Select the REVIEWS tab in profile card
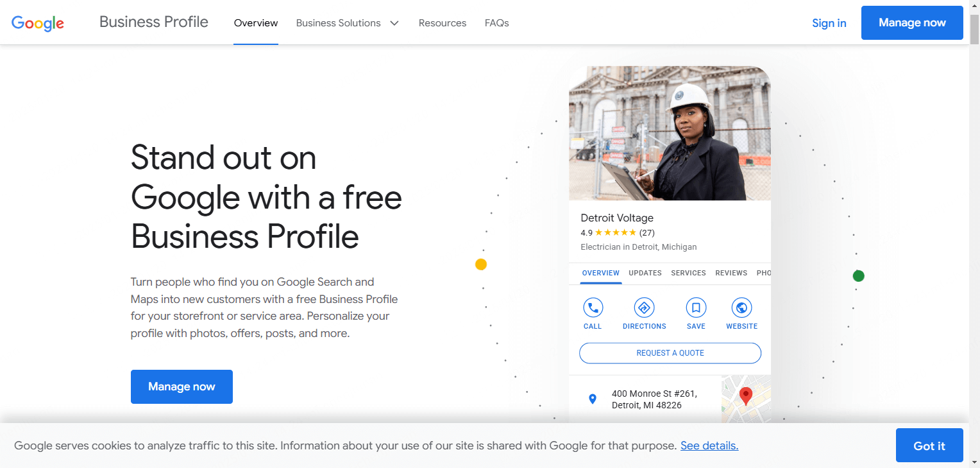Image resolution: width=980 pixels, height=468 pixels. coord(731,273)
